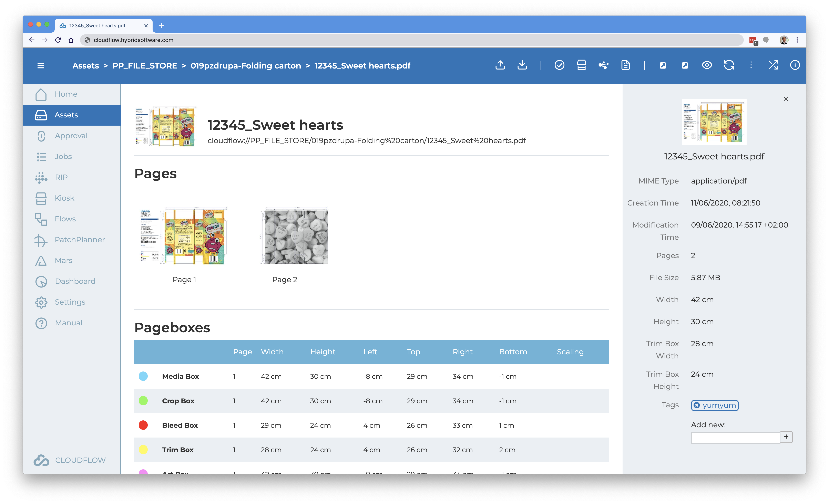Screen dimensions: 829x504
Task: Click the share icon in header
Action: pyautogui.click(x=603, y=65)
